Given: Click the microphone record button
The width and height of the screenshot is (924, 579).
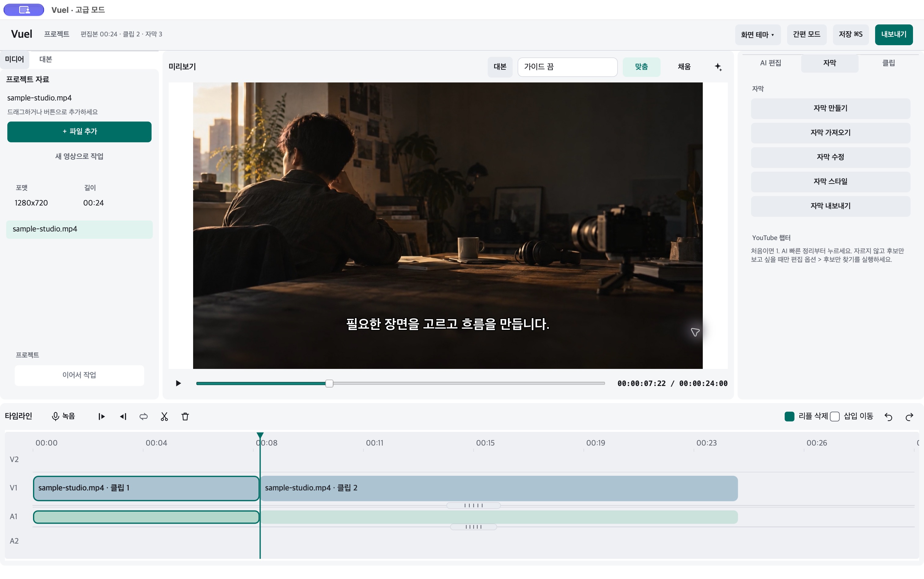Looking at the screenshot, I should 64,416.
